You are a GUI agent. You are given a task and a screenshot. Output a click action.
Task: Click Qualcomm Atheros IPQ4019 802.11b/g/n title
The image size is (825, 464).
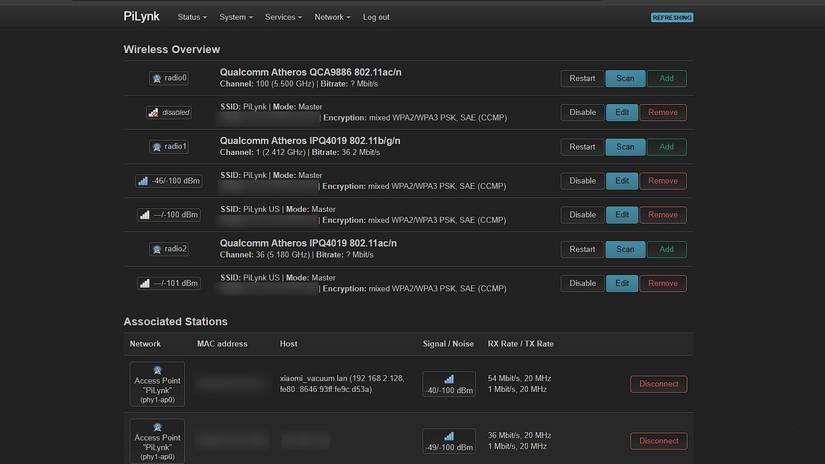[x=310, y=140]
